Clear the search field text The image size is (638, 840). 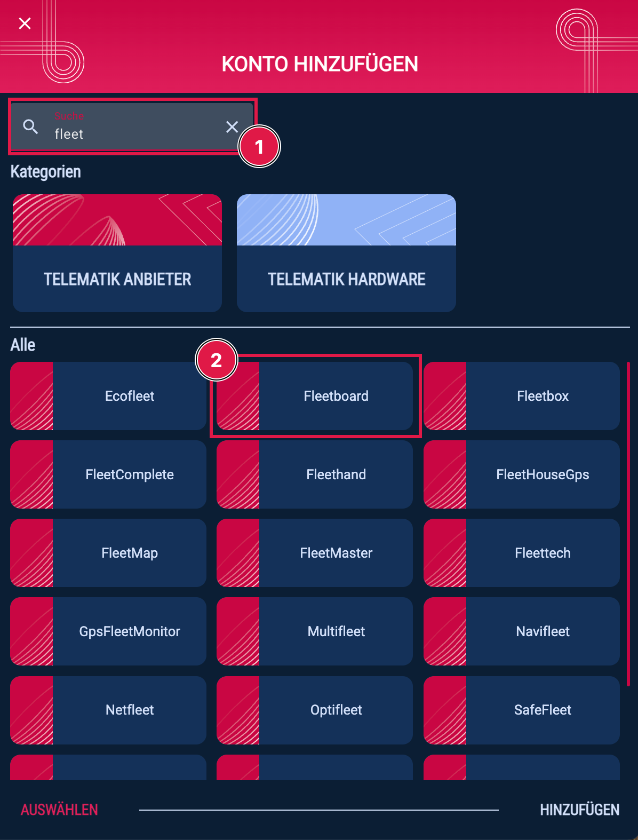pyautogui.click(x=232, y=127)
